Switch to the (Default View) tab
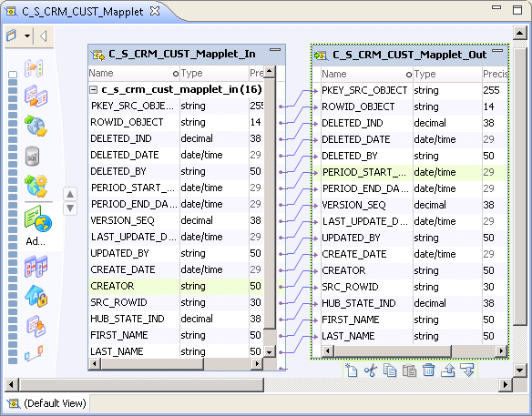Screen dimensions: 532x416 pyautogui.click(x=46, y=403)
